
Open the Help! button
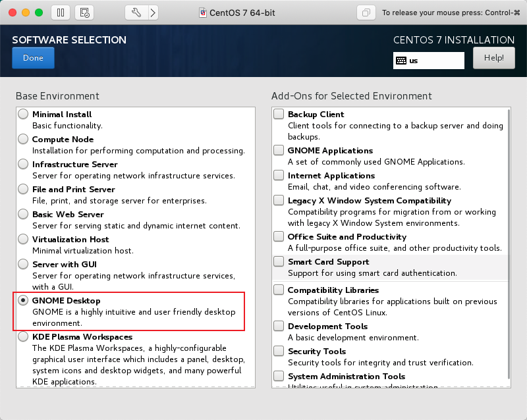pyautogui.click(x=493, y=58)
